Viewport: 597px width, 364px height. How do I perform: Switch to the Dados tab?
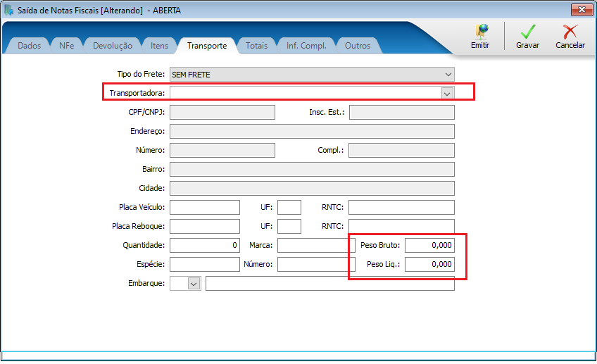[x=29, y=46]
